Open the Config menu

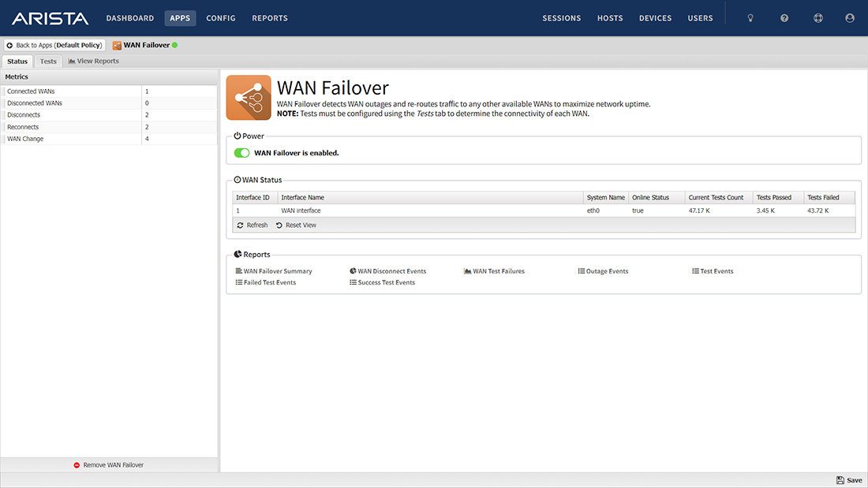[x=221, y=18]
